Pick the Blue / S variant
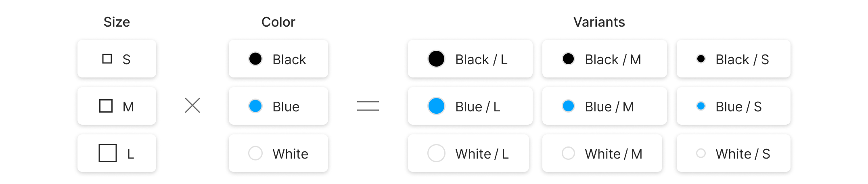The height and width of the screenshot is (184, 868). [x=733, y=106]
